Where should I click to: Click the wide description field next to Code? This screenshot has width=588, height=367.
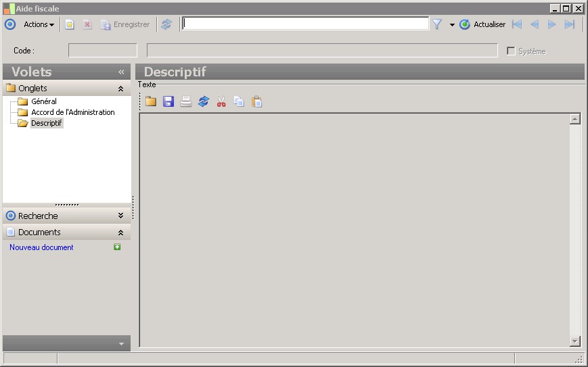[x=322, y=51]
